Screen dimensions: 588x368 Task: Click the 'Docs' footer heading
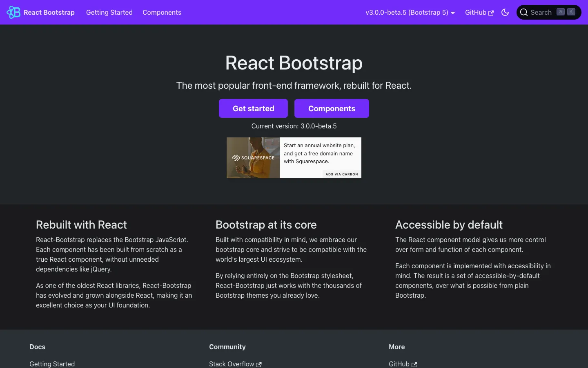(x=37, y=347)
